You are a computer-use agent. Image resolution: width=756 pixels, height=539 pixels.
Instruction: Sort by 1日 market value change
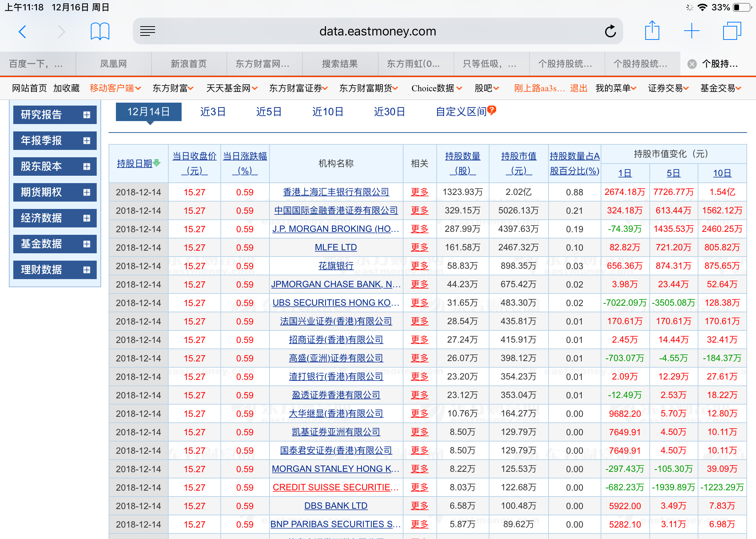[x=625, y=173]
